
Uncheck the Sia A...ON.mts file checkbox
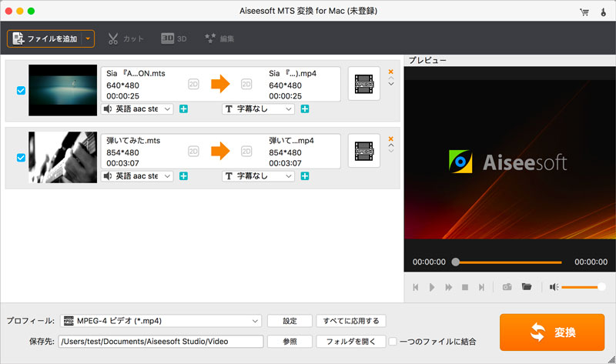coord(22,90)
